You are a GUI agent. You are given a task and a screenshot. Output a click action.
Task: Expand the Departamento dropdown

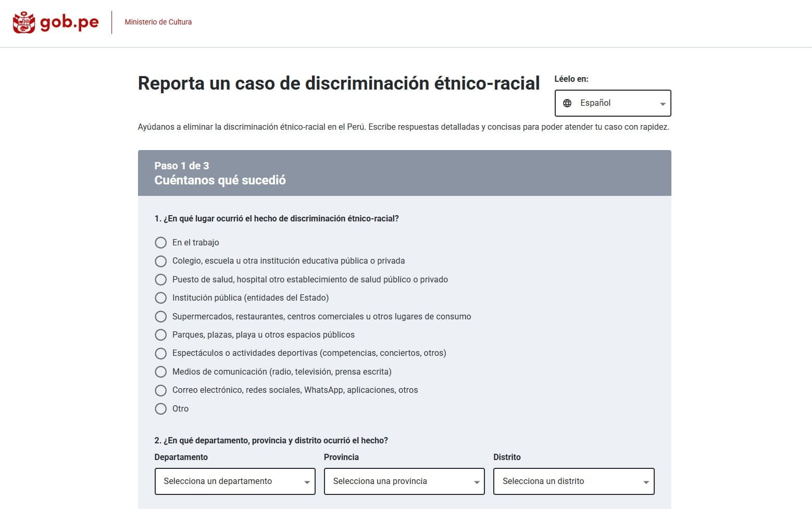(234, 481)
